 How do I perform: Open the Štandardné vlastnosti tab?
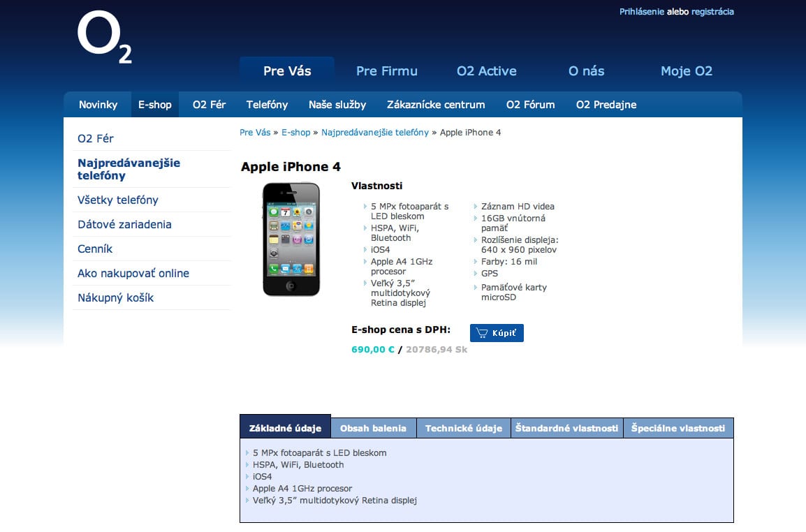tap(567, 428)
